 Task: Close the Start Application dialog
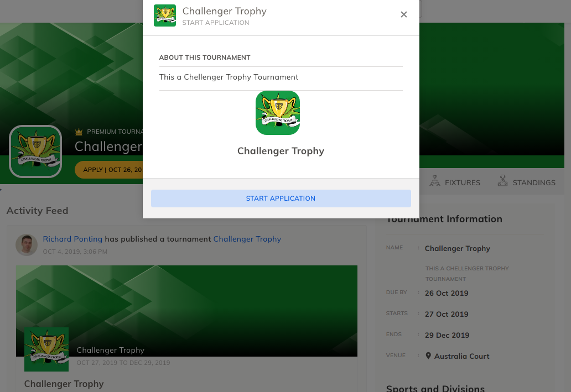(x=403, y=14)
